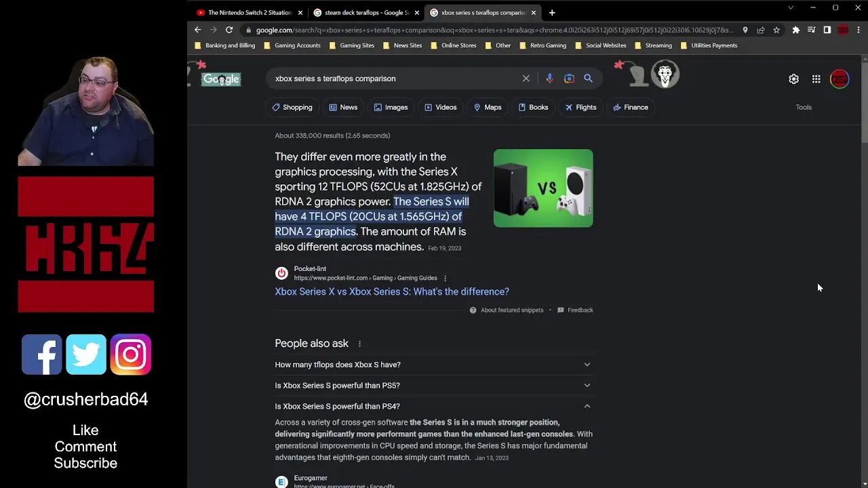Reload the page with the refresh icon
The height and width of the screenshot is (488, 868).
(x=229, y=30)
